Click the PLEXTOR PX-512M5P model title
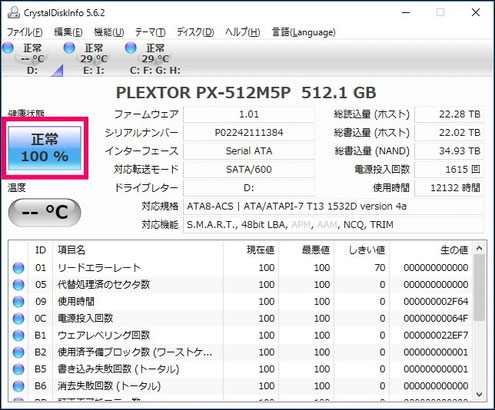 pos(246,93)
